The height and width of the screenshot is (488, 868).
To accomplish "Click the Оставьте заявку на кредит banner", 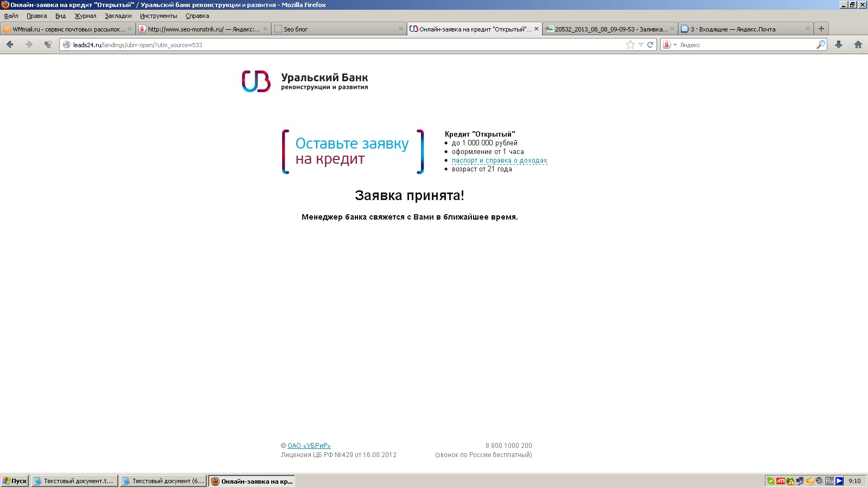I will point(353,151).
